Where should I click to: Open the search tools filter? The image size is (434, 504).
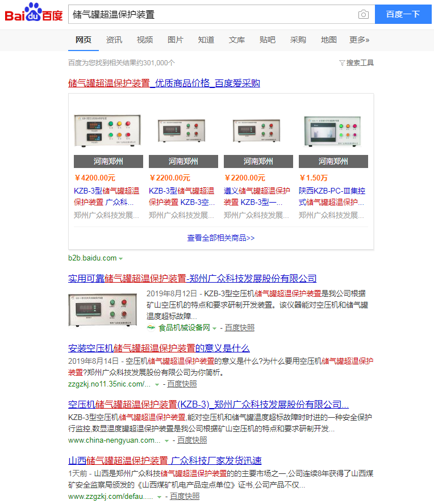coord(356,63)
